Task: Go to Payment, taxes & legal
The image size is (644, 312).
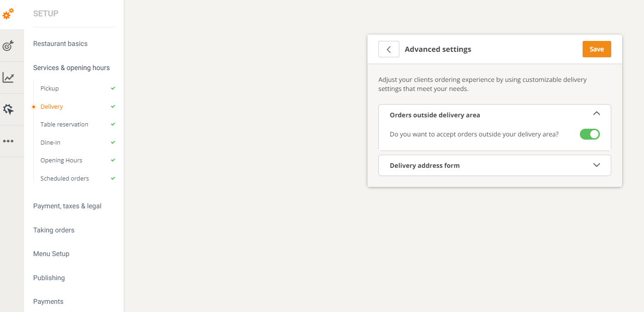Action: coord(67,206)
